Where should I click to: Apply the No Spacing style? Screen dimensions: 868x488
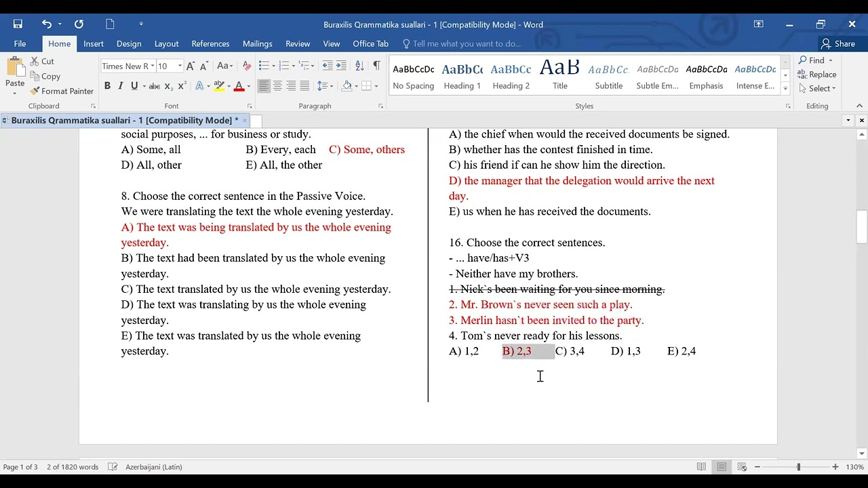[x=413, y=76]
